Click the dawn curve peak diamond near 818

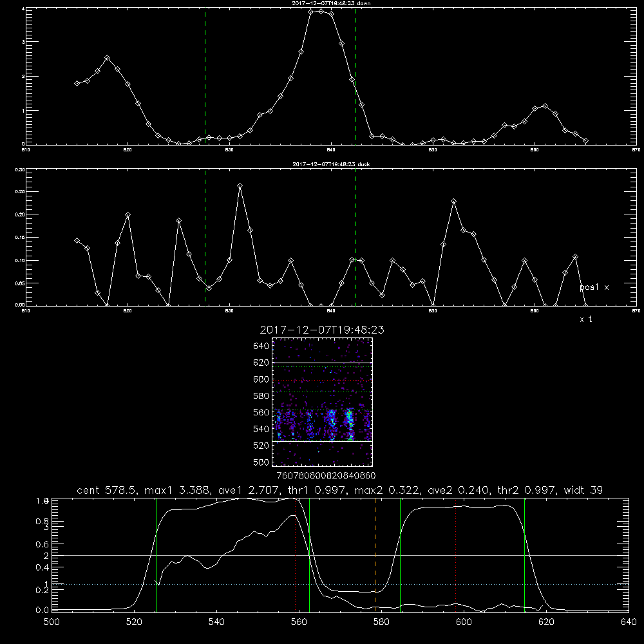107,58
